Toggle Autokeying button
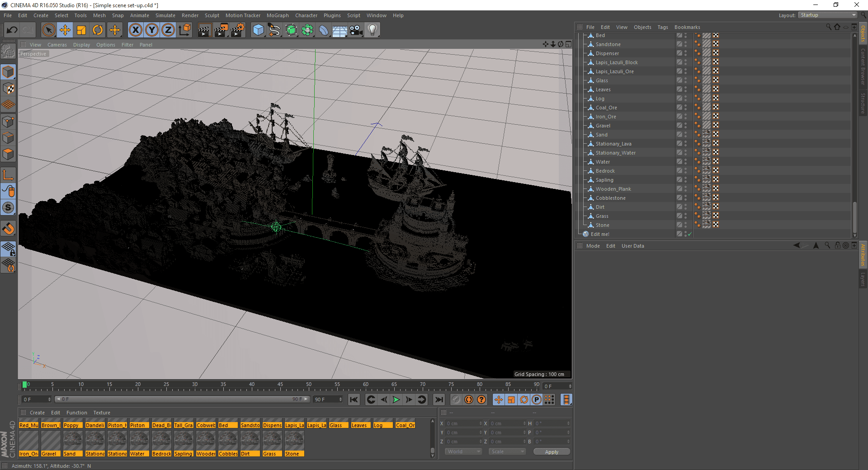868x470 pixels. click(469, 399)
